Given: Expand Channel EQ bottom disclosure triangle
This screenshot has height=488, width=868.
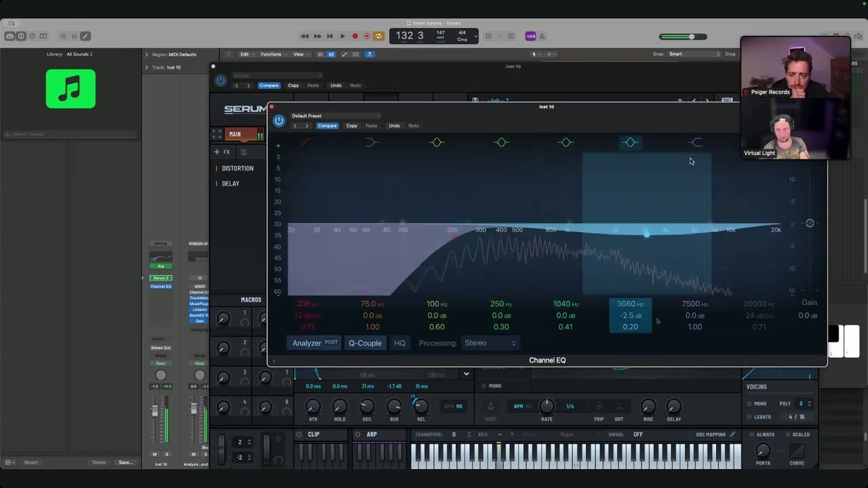Looking at the screenshot, I should [274, 361].
